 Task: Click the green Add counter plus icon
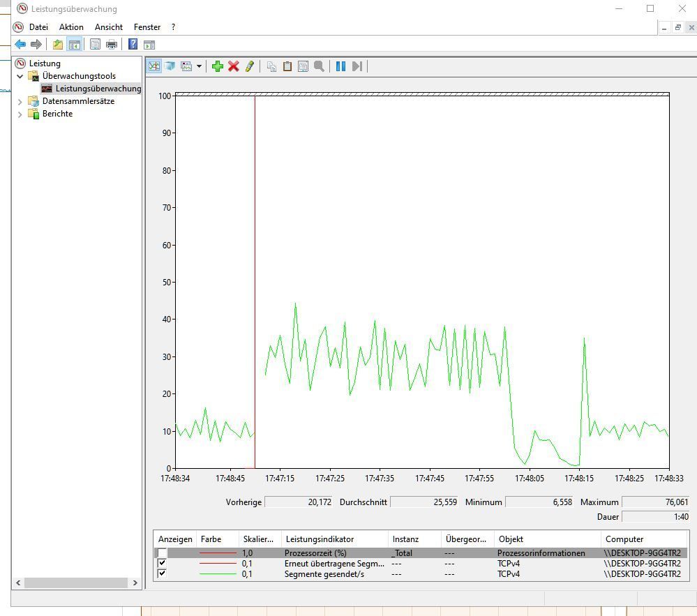pyautogui.click(x=218, y=66)
